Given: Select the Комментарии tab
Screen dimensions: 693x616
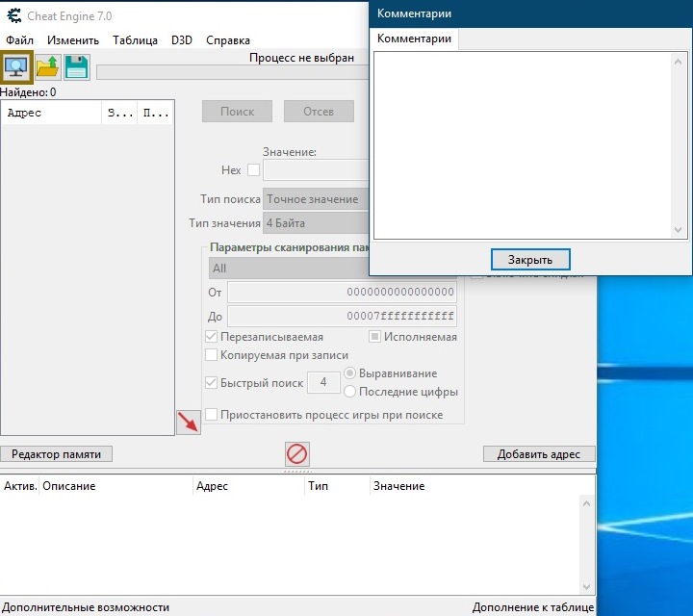Looking at the screenshot, I should (x=414, y=38).
